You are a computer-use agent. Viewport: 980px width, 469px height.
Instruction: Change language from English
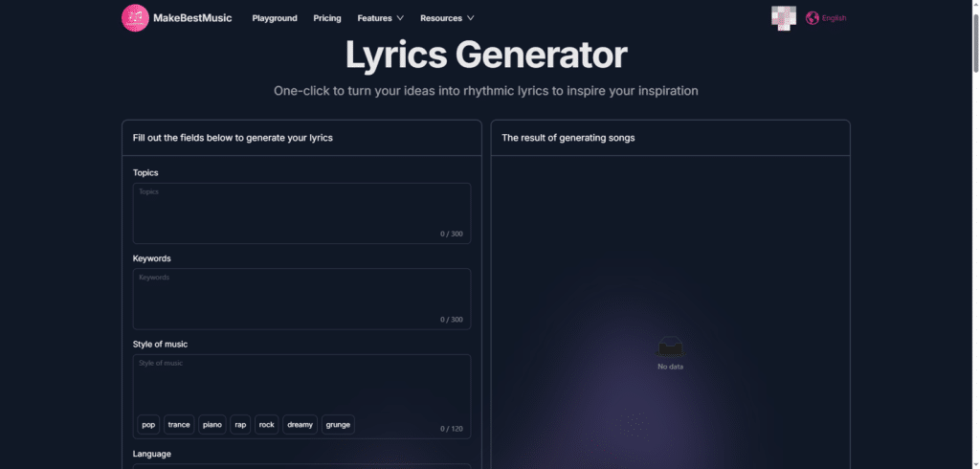(x=834, y=18)
